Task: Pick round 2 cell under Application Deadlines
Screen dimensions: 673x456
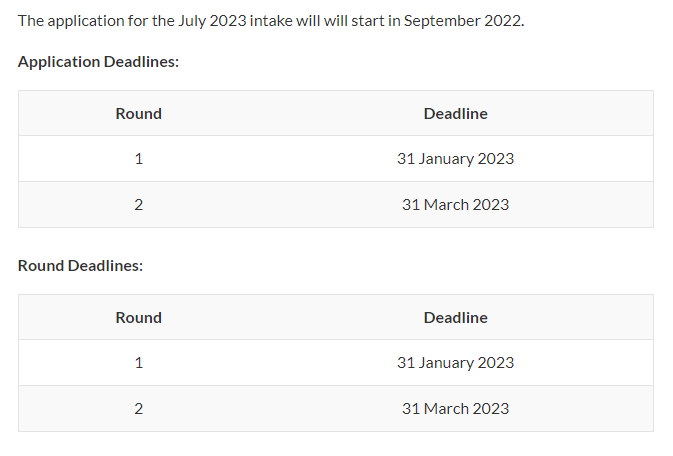Action: click(x=138, y=205)
